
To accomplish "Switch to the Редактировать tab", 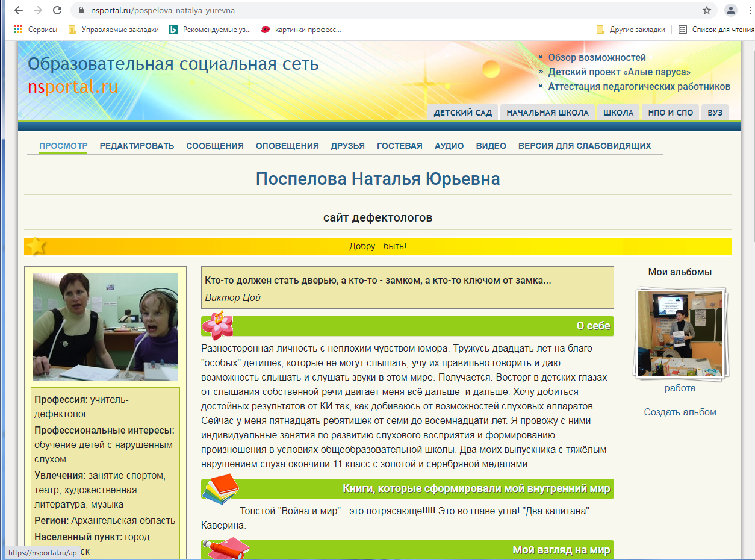I will tap(137, 146).
